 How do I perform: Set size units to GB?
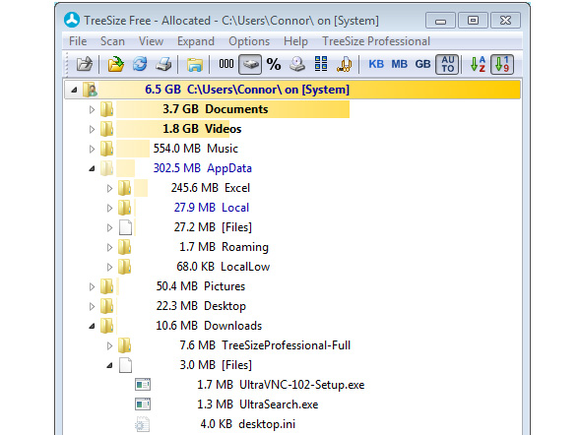[x=423, y=64]
